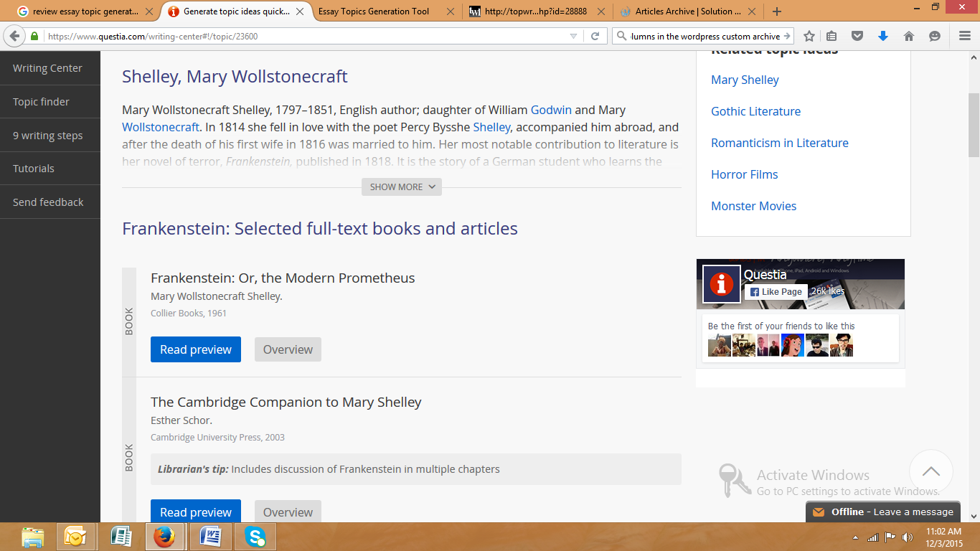
Task: Go back with the Firefox back arrow
Action: pos(15,36)
